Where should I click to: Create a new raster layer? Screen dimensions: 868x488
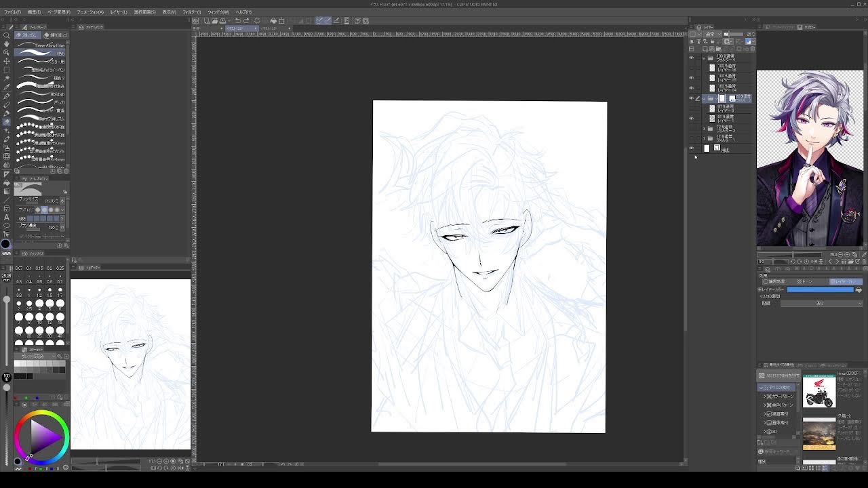[x=705, y=49]
